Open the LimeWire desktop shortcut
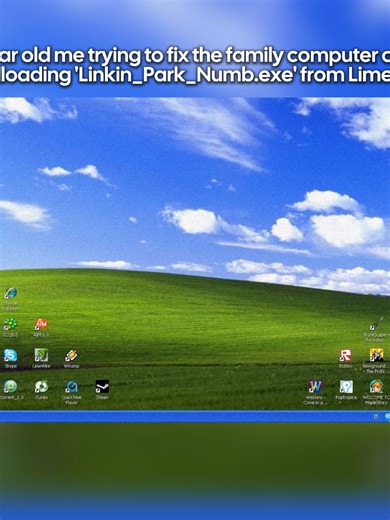This screenshot has height=520, width=390. point(41,355)
